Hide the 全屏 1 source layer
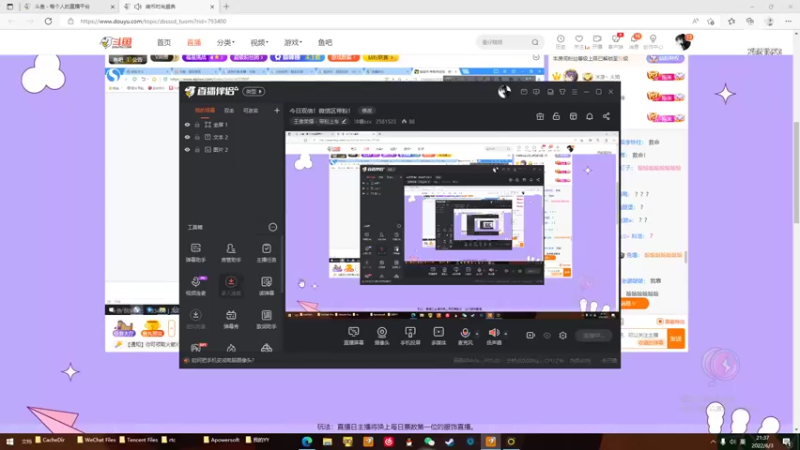 tap(187, 124)
